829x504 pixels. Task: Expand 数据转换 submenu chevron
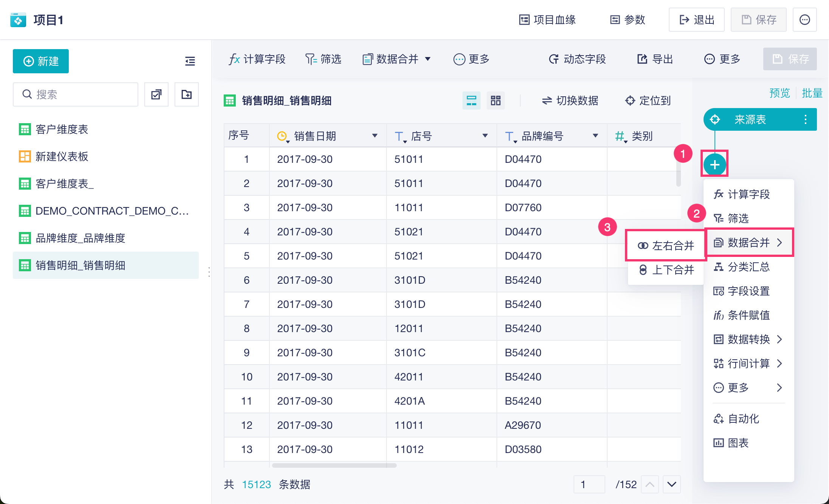click(780, 339)
